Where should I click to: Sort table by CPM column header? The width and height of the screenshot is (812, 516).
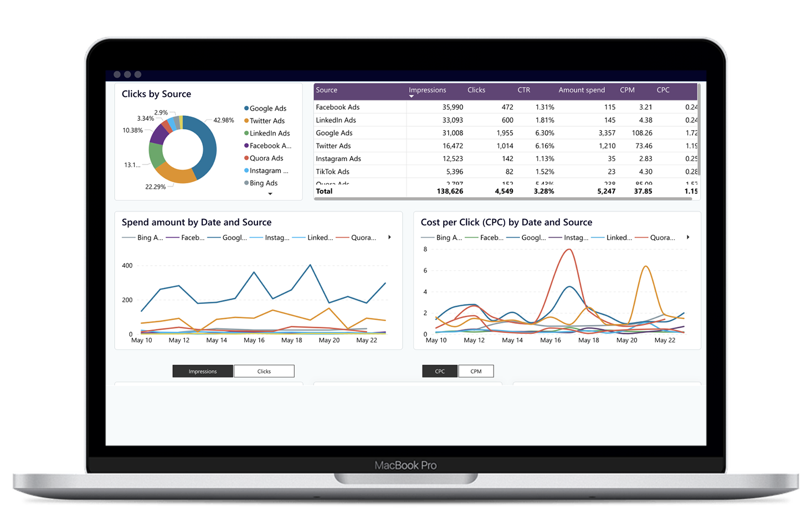click(x=627, y=90)
